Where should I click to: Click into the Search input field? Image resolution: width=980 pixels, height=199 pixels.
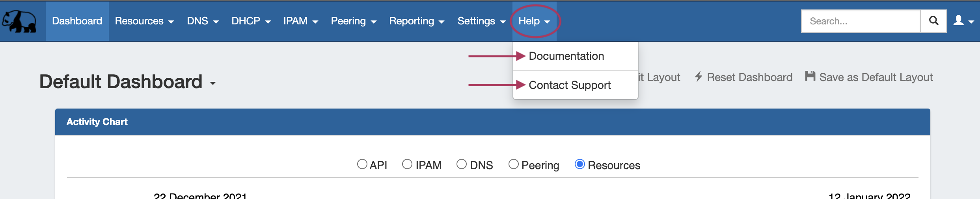pyautogui.click(x=861, y=21)
